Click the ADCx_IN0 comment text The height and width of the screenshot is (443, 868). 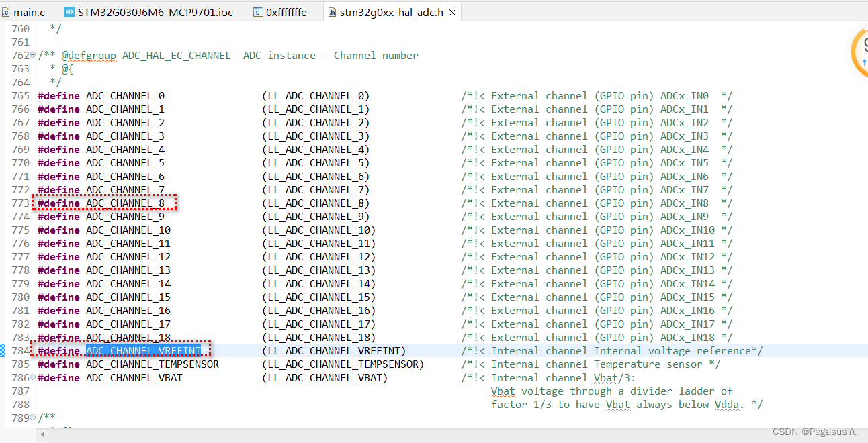click(x=685, y=95)
